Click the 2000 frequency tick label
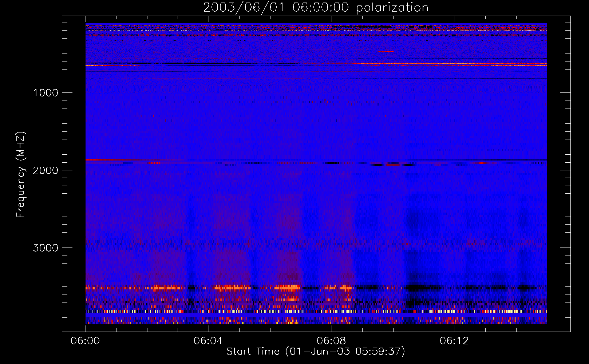 click(x=46, y=170)
